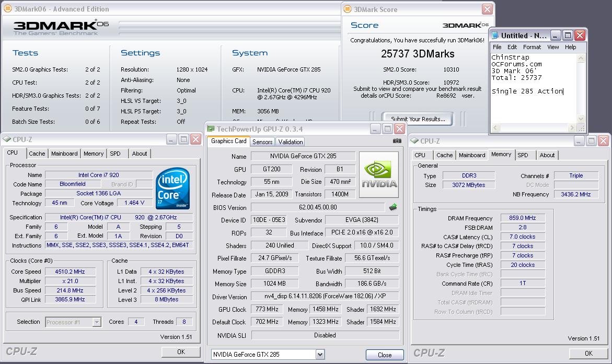Screen dimensions: 612x364
Task: Click the Intel Core i7 logo badge
Action: (172, 187)
